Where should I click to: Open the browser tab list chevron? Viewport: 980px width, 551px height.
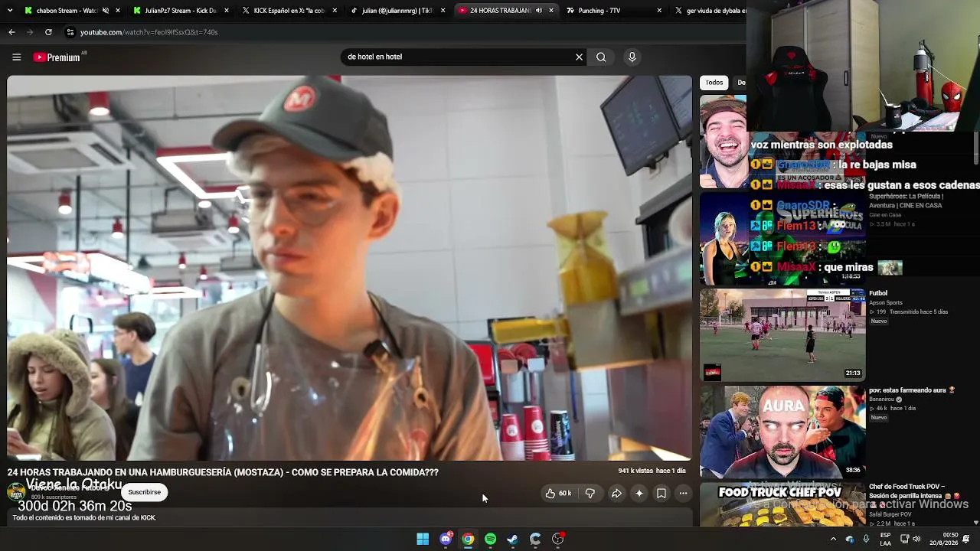coord(8,11)
